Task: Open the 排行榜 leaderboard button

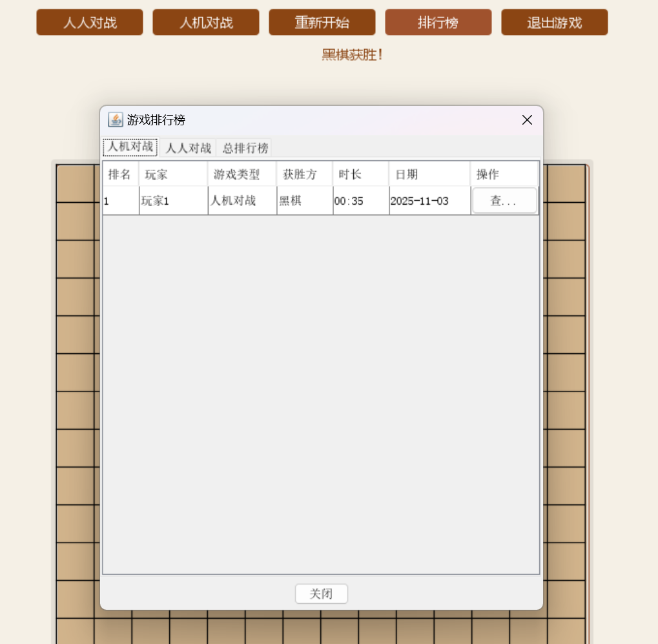Action: pyautogui.click(x=438, y=22)
